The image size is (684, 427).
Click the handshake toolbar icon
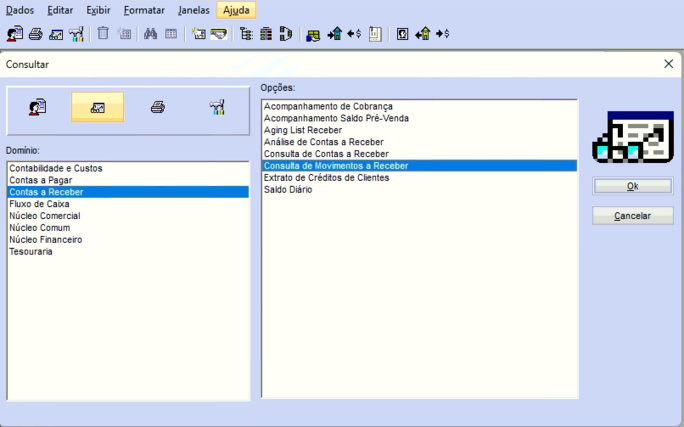pos(219,34)
